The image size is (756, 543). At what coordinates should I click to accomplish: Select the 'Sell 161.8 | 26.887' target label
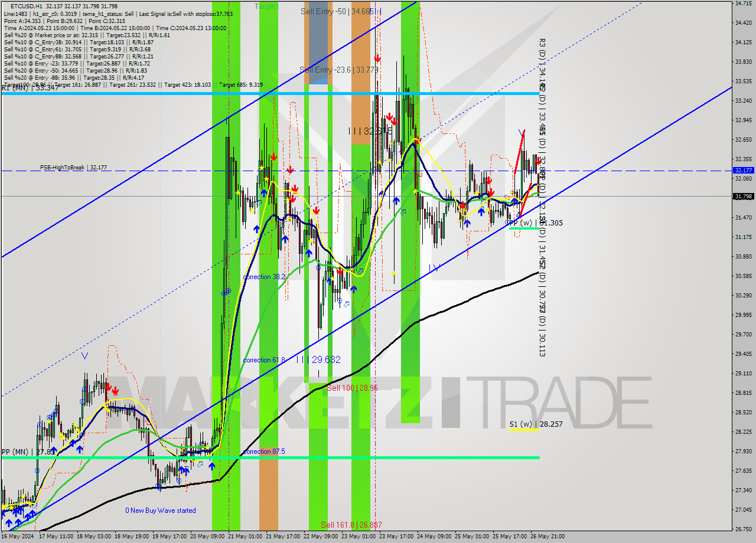click(351, 524)
